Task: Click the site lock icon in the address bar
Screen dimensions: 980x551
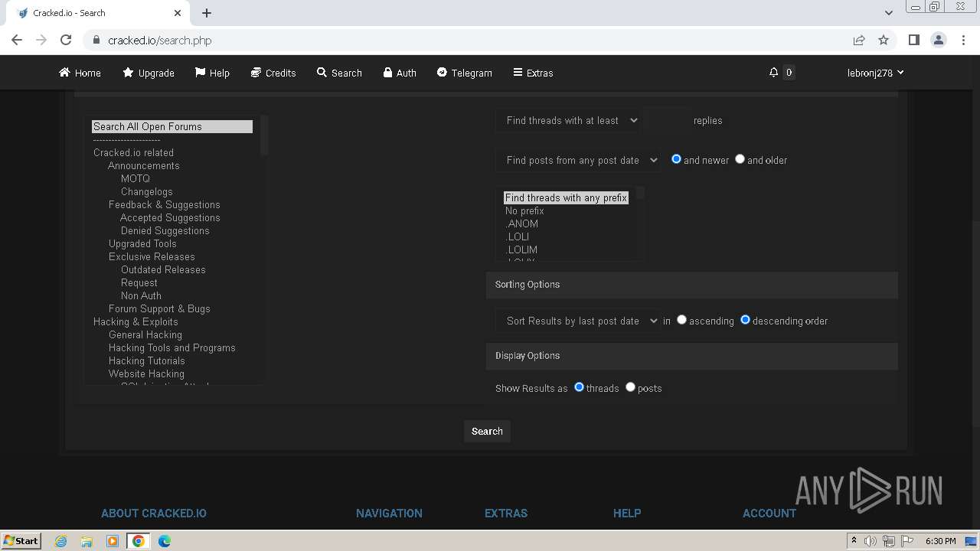Action: [x=96, y=40]
